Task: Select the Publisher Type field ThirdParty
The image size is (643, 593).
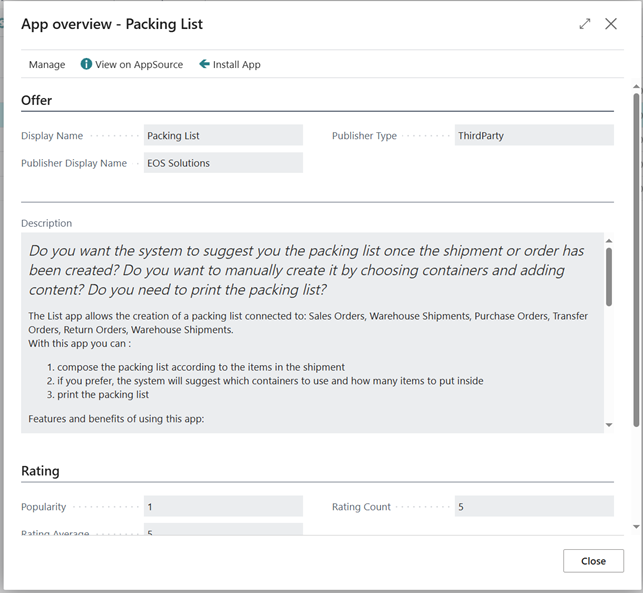Action: pyautogui.click(x=534, y=135)
